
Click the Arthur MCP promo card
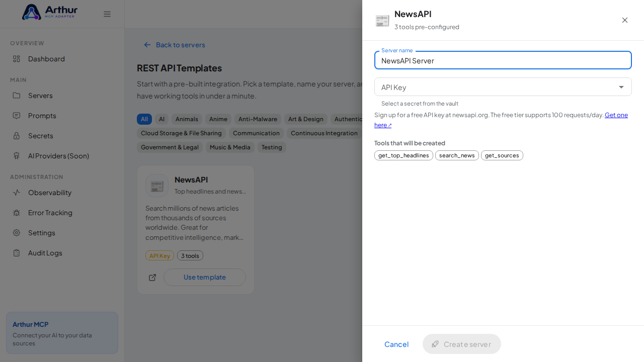tap(62, 333)
